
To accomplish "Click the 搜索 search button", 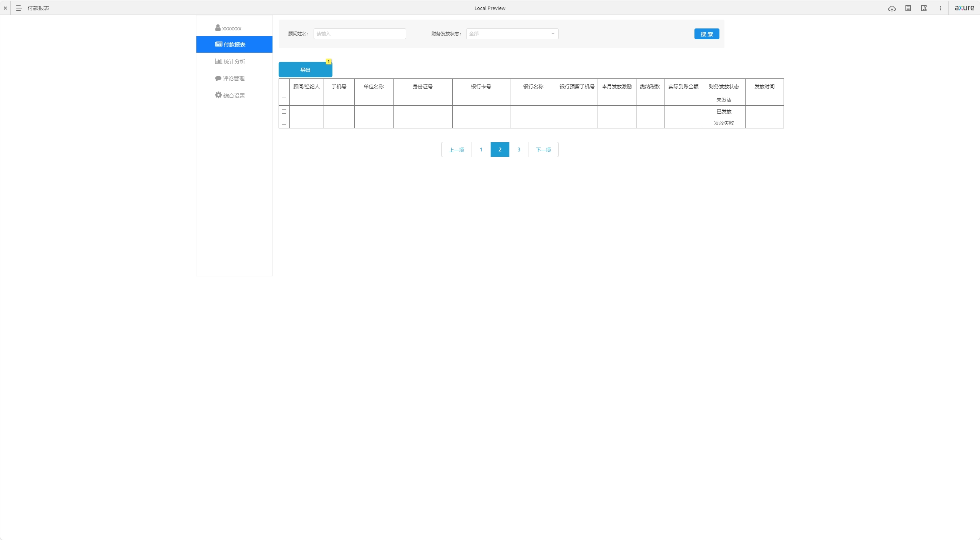I will [706, 34].
